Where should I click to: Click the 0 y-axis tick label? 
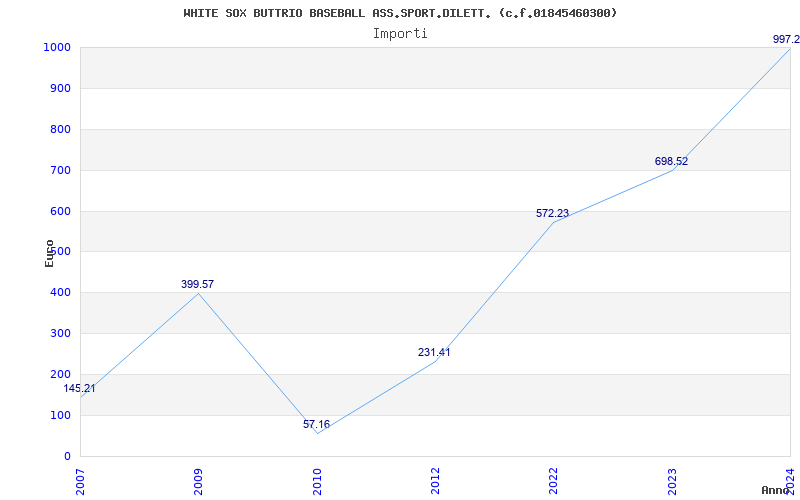68,456
